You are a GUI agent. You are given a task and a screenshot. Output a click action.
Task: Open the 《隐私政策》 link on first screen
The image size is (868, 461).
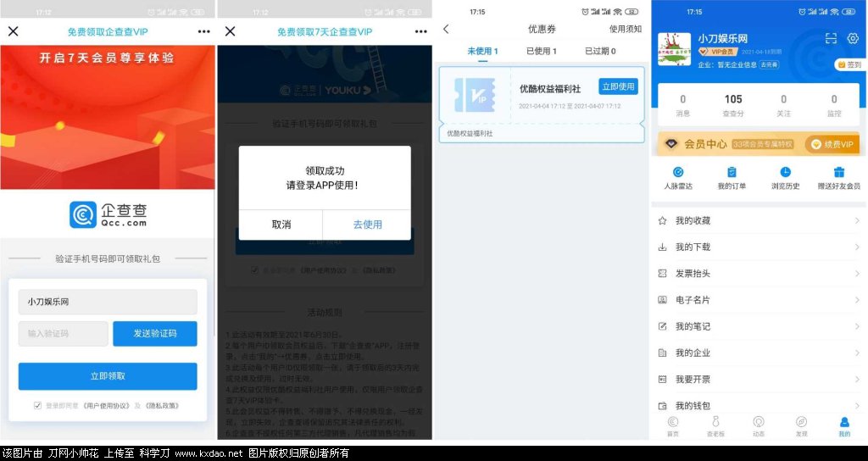pos(162,406)
